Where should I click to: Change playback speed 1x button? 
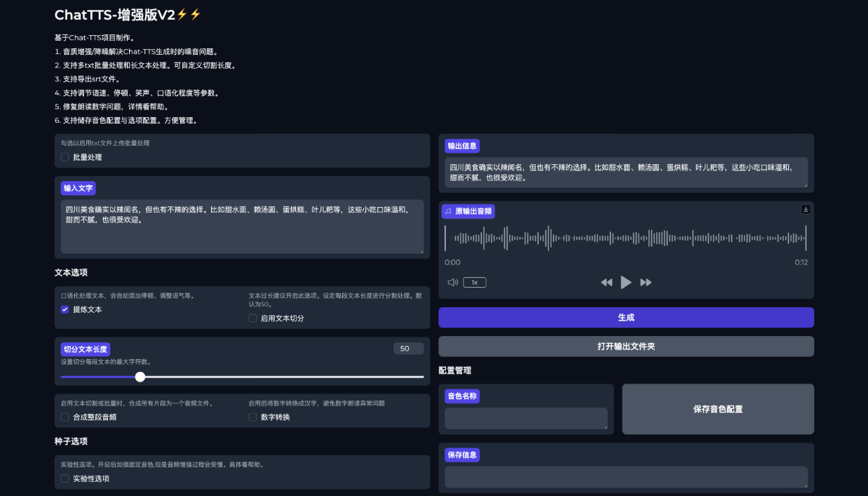475,282
